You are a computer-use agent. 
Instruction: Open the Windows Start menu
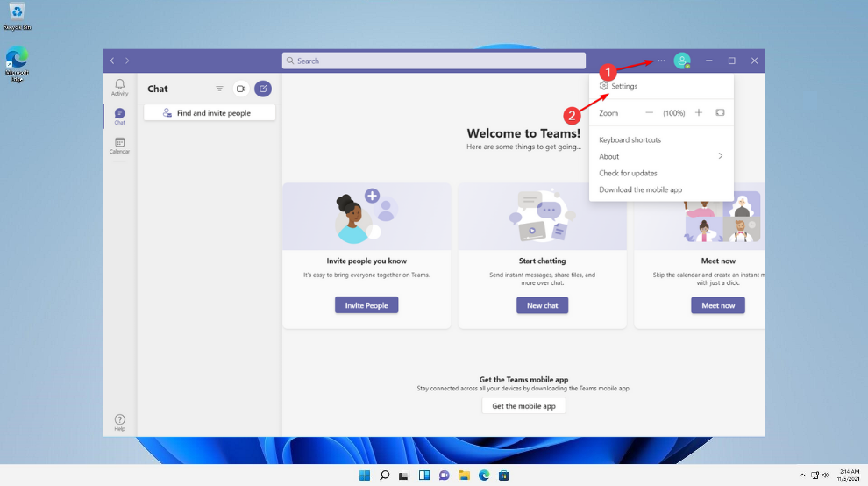[x=364, y=475]
